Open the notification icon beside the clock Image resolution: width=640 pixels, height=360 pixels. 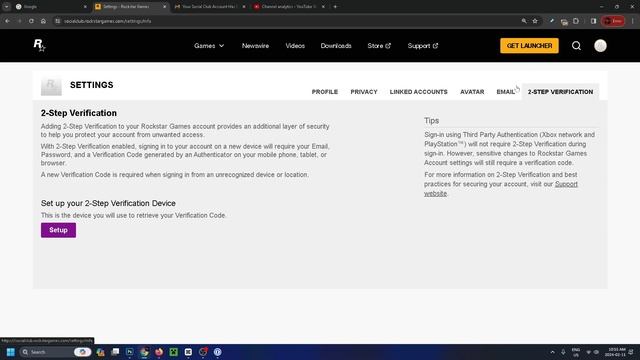click(x=631, y=352)
